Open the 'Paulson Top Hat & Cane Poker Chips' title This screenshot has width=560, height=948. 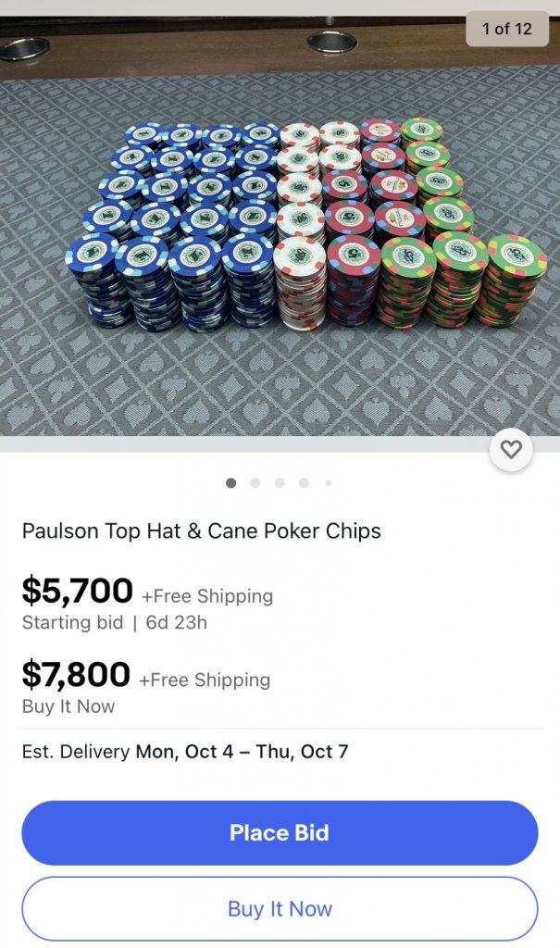[x=201, y=531]
